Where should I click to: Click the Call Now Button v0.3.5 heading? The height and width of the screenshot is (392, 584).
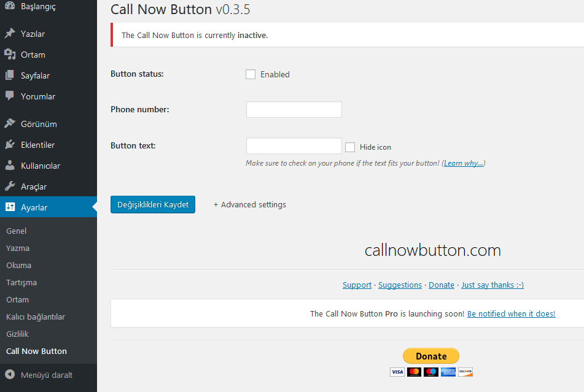point(181,9)
